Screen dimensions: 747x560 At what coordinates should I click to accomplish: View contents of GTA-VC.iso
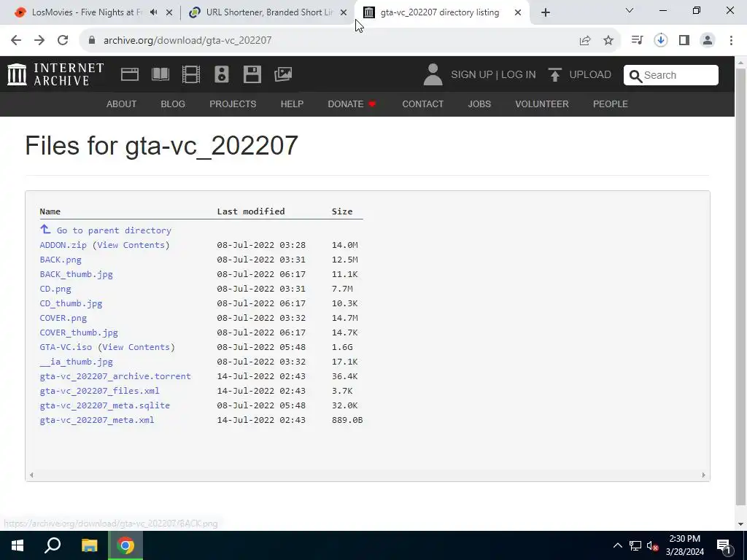[x=136, y=347]
